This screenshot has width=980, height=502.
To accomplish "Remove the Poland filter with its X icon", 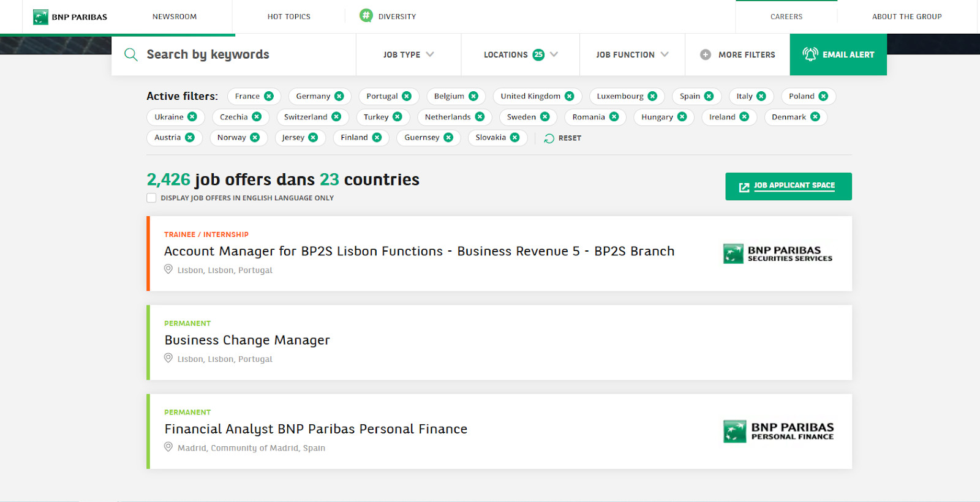I will tap(823, 96).
